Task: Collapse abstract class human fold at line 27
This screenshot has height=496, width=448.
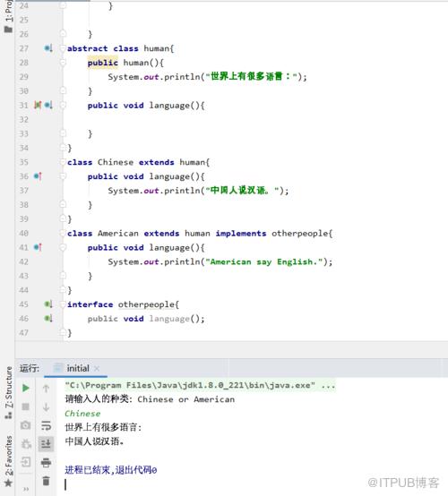Action: [x=63, y=48]
